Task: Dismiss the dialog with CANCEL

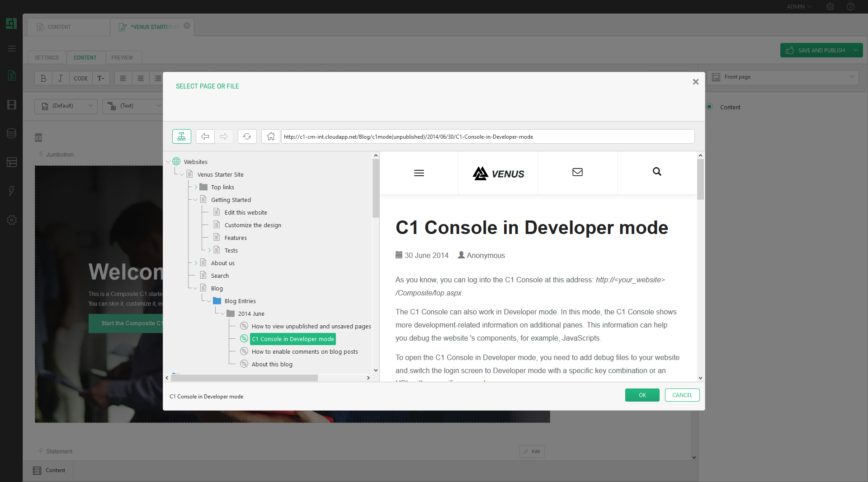Action: point(682,395)
